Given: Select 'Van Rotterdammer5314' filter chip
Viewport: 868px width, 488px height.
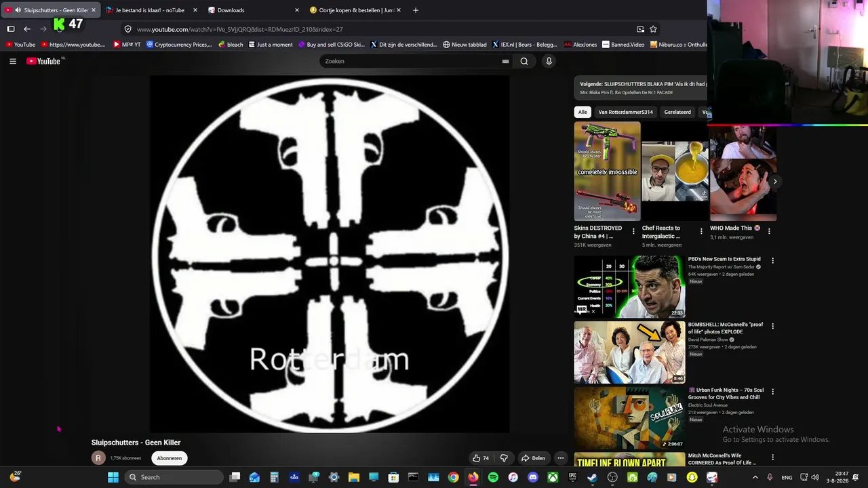Looking at the screenshot, I should coord(625,112).
